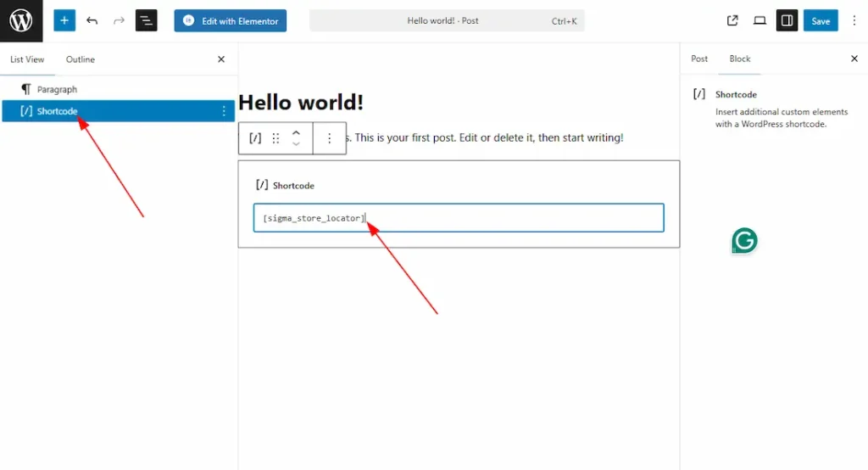Click the paragraph text about first post
This screenshot has height=470, width=868.
pyautogui.click(x=484, y=137)
